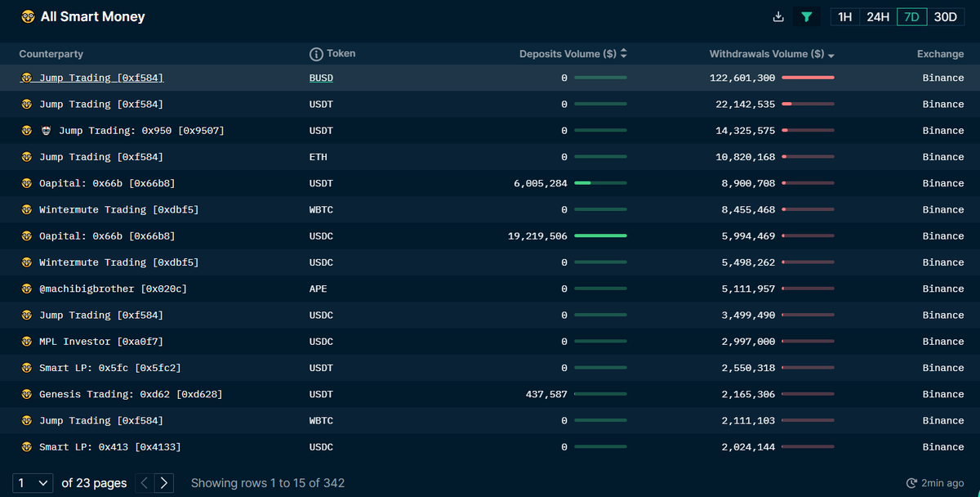Click the withdrawals value 2,024,144
This screenshot has height=497, width=980.
coord(749,447)
